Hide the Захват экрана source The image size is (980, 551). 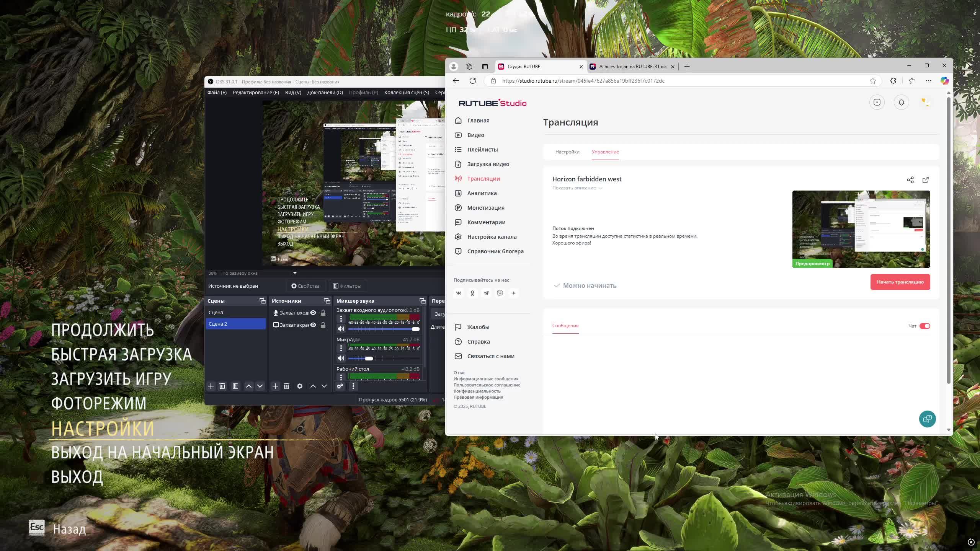313,325
